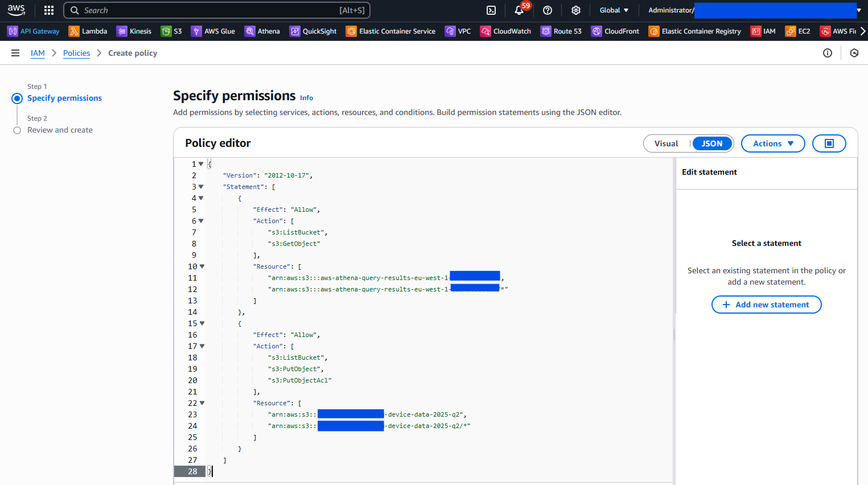Click line number 28 in gutter
Viewport: 868px width, 485px height.
tap(192, 471)
